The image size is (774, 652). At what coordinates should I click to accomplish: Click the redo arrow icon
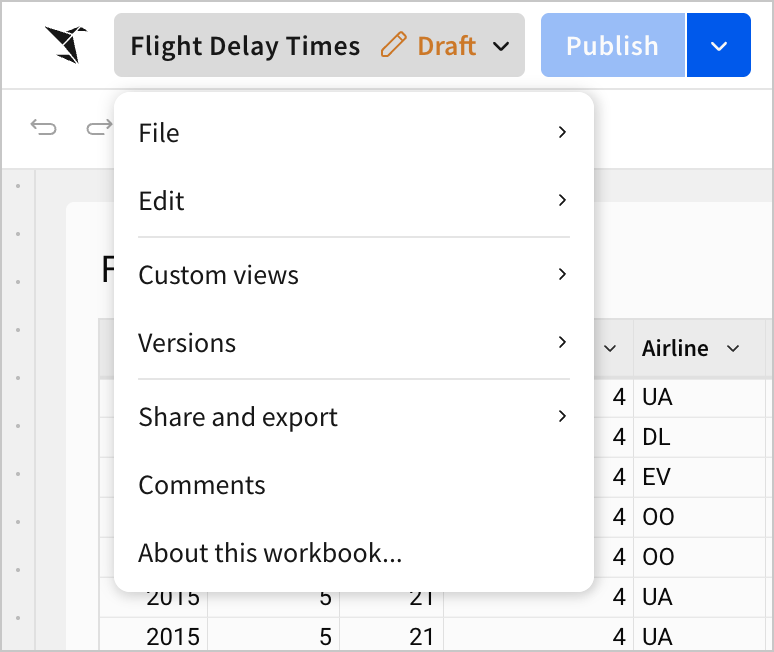click(98, 127)
